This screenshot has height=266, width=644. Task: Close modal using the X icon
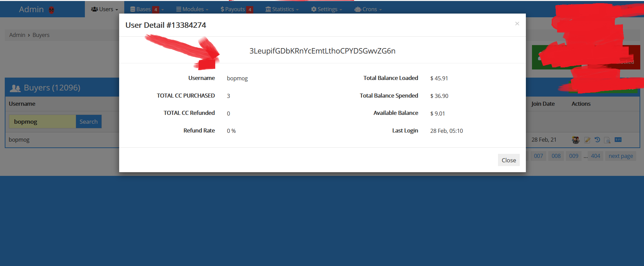(x=517, y=23)
